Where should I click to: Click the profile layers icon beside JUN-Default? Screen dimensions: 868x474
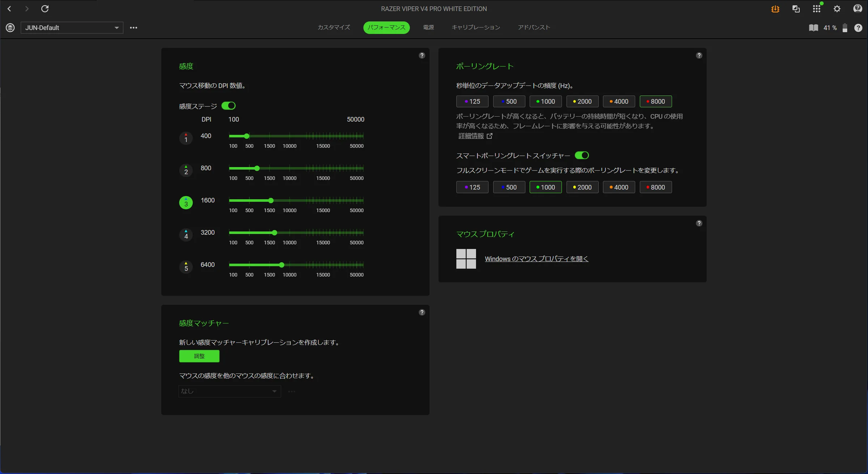(10, 27)
